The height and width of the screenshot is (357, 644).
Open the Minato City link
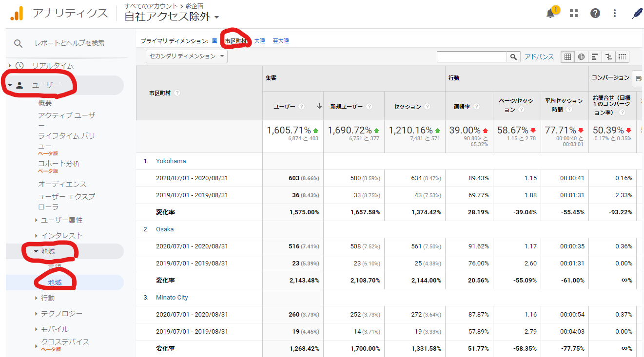pyautogui.click(x=172, y=298)
